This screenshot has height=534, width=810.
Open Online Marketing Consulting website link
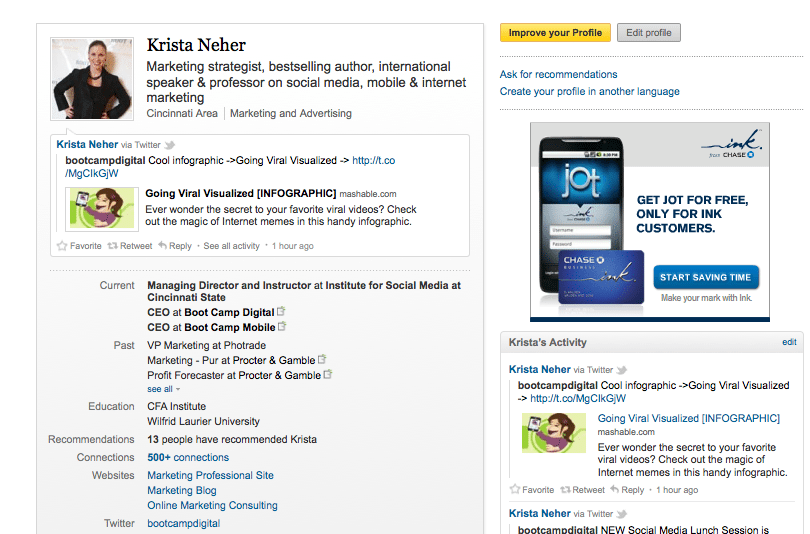coord(212,506)
